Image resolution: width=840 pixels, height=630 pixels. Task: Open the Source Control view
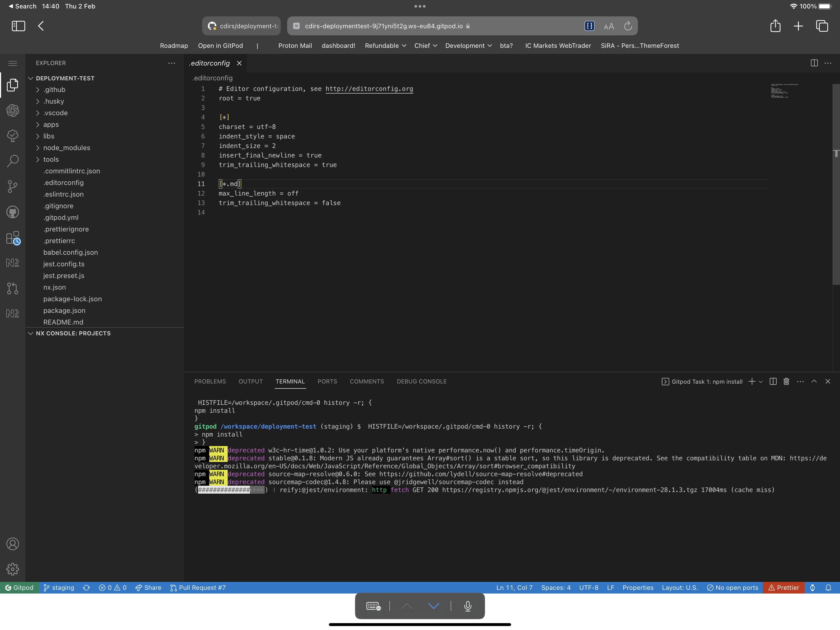click(12, 186)
